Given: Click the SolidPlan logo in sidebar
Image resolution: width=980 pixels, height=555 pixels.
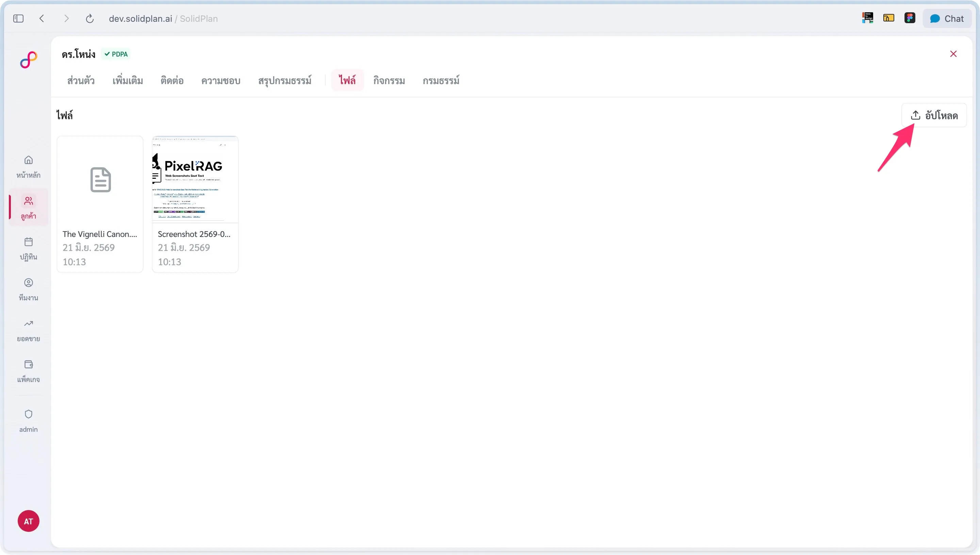Looking at the screenshot, I should [x=29, y=60].
